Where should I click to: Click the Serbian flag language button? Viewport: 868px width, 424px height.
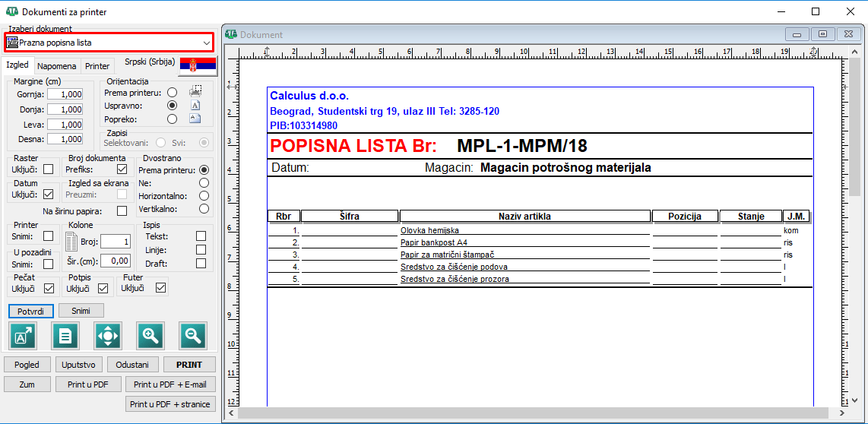(198, 66)
